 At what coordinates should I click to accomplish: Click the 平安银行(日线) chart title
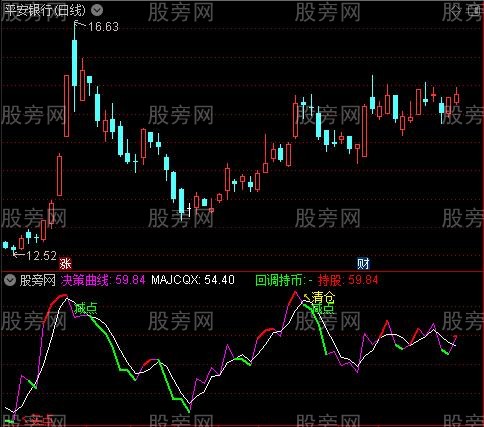46,11
